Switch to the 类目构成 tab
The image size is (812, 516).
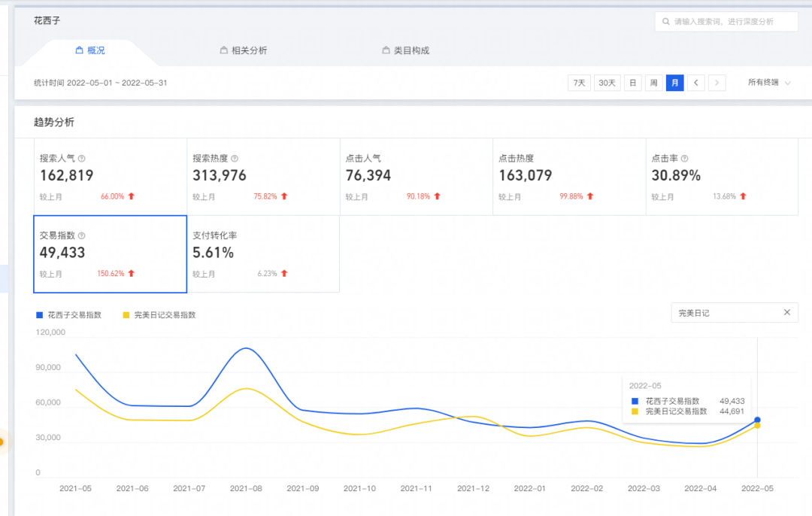pyautogui.click(x=405, y=50)
